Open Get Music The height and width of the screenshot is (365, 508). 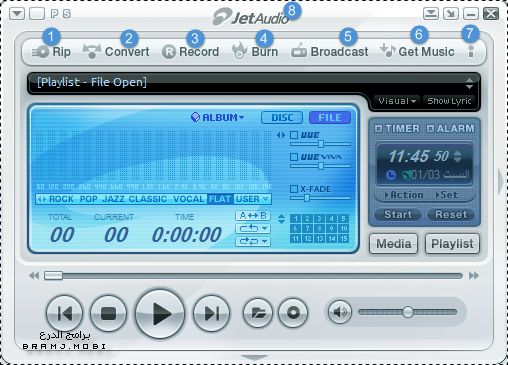point(417,51)
